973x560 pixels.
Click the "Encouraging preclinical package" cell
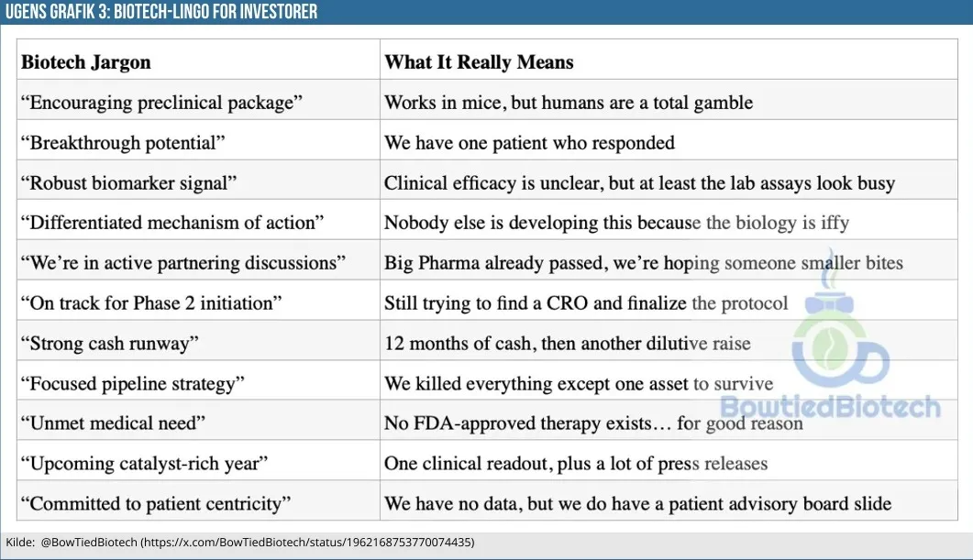pos(161,103)
